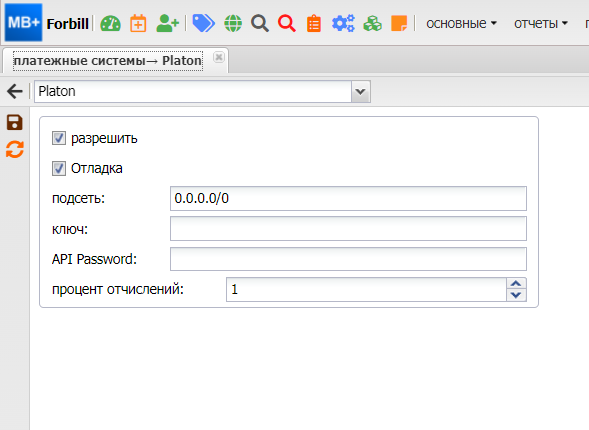This screenshot has width=589, height=430.
Task: Click the orange calendar plus icon
Action: 138,23
